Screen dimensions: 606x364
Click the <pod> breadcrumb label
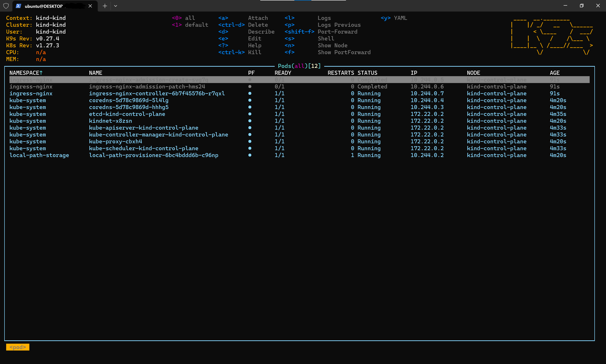(18, 347)
